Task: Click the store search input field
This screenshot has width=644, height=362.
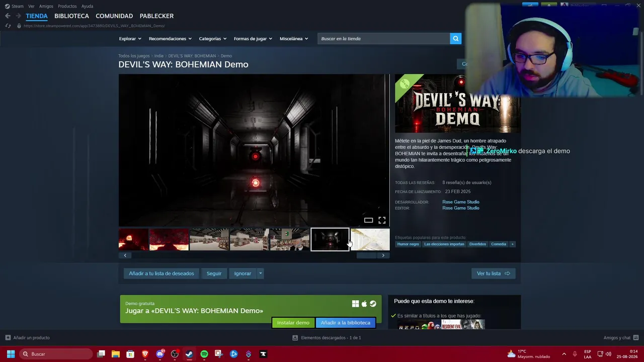Action: point(383,39)
